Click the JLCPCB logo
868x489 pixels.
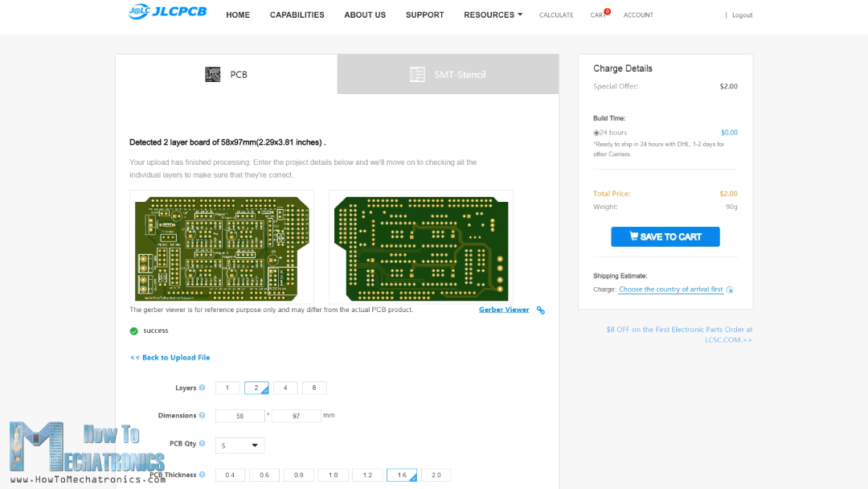tap(166, 12)
